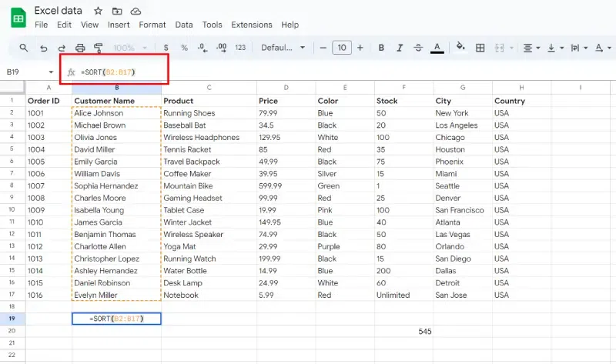
Task: Increase decimal places
Action: (221, 48)
